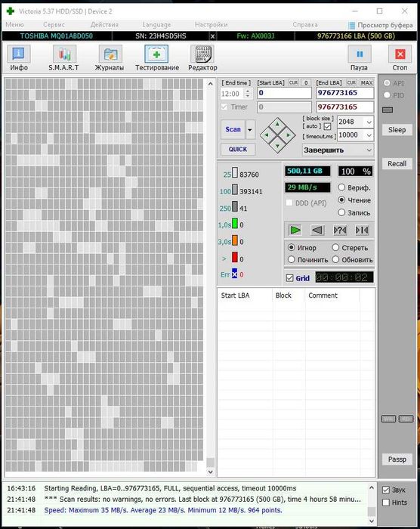Image resolution: width=420 pixels, height=529 pixels.
Task: Expand the Завершить end-action dropdown
Action: tap(338, 150)
